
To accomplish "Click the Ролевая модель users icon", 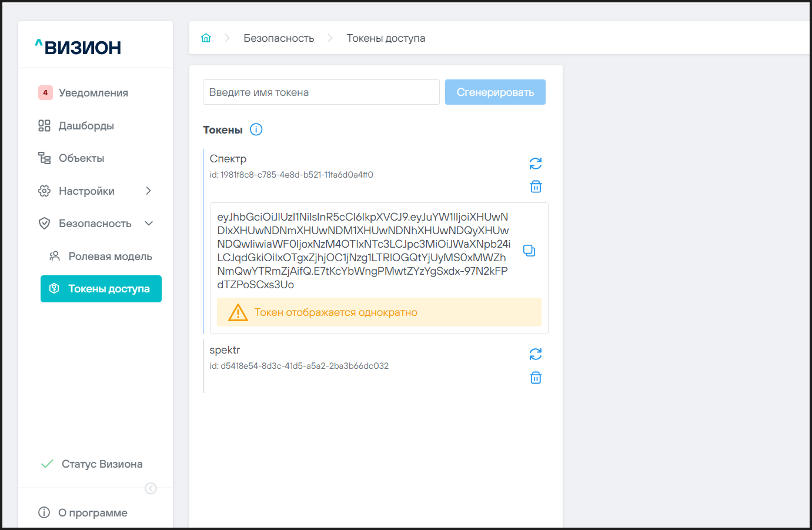I will coord(54,256).
